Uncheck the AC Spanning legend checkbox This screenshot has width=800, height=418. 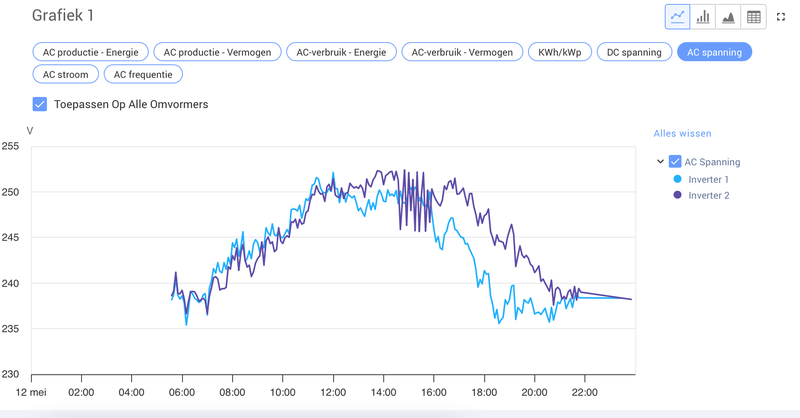[675, 161]
